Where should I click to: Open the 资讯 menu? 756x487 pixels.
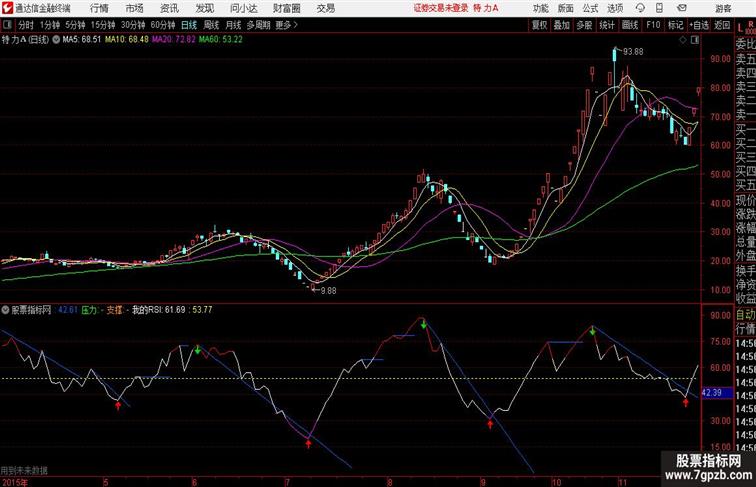(169, 8)
